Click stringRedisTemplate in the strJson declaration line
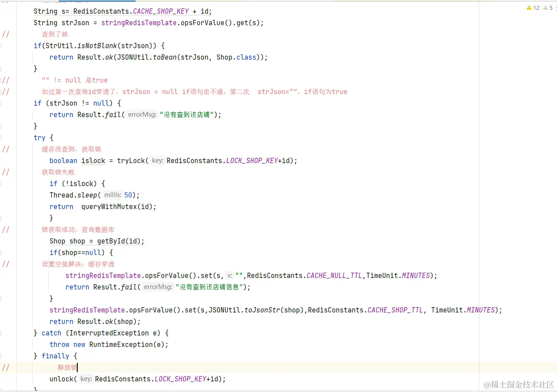The image size is (557, 392). (139, 23)
